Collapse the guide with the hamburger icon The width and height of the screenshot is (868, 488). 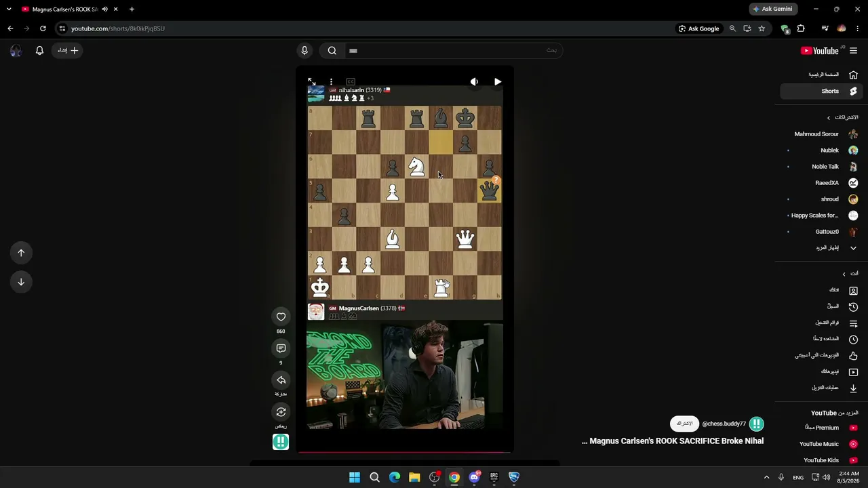click(x=854, y=51)
